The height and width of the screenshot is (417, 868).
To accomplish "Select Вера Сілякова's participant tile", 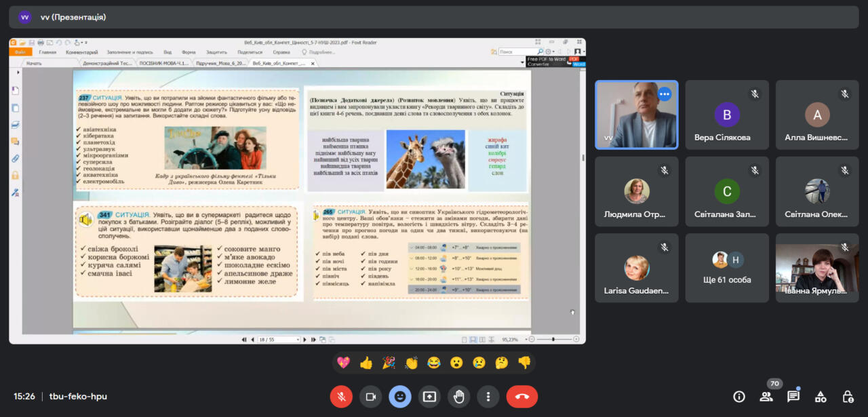I will point(727,115).
